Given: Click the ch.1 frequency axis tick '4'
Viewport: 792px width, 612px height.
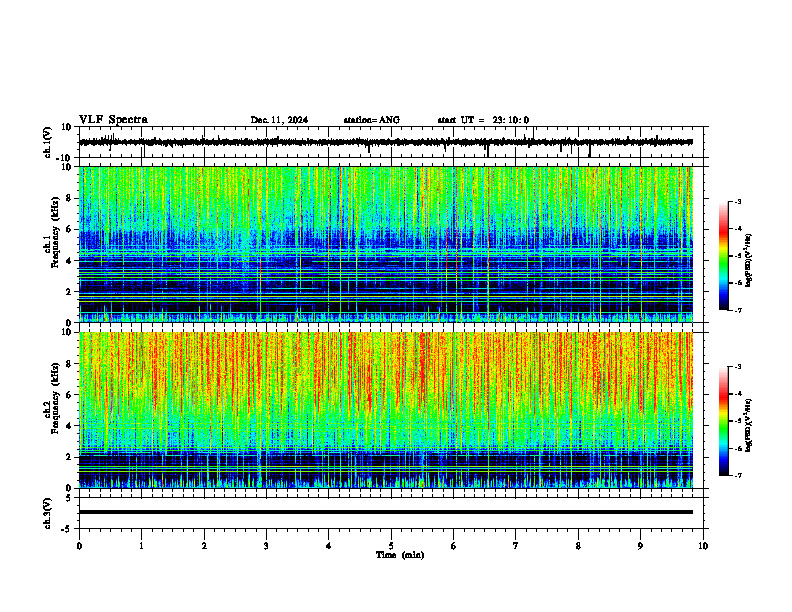Looking at the screenshot, I should (x=69, y=261).
